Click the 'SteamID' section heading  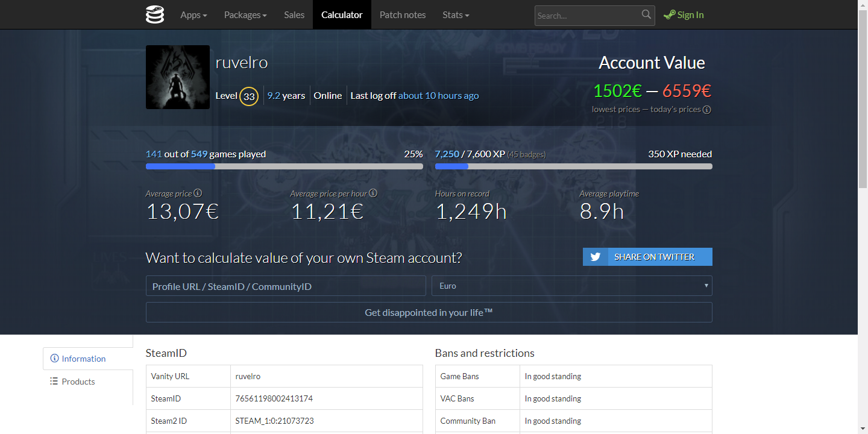pos(166,353)
